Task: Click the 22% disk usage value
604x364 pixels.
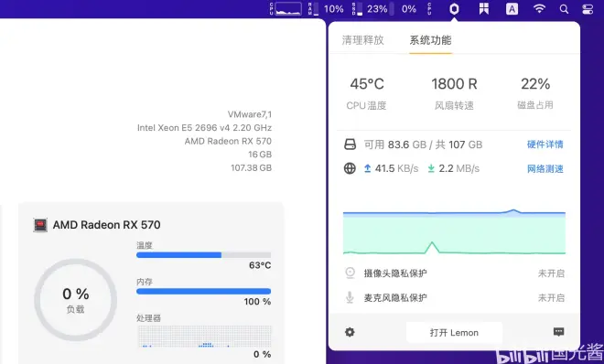Action: (535, 84)
